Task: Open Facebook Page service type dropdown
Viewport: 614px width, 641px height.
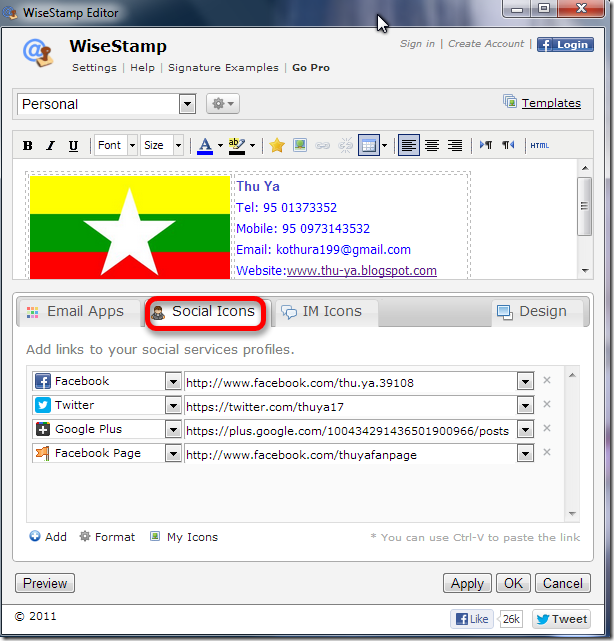Action: coord(173,454)
